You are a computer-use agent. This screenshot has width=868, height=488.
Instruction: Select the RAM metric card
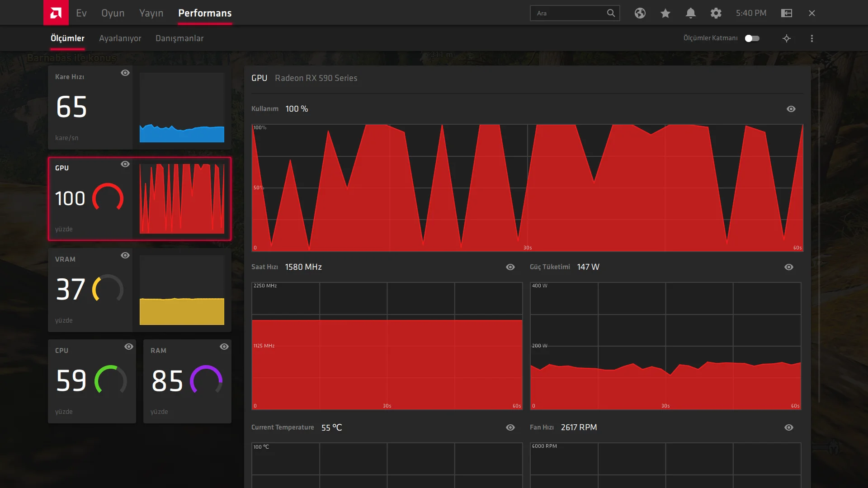187,381
